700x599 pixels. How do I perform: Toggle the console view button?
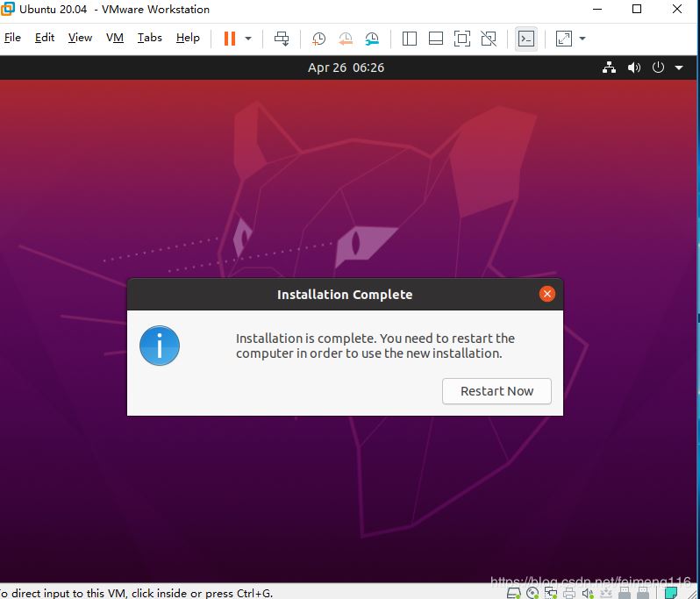click(526, 39)
